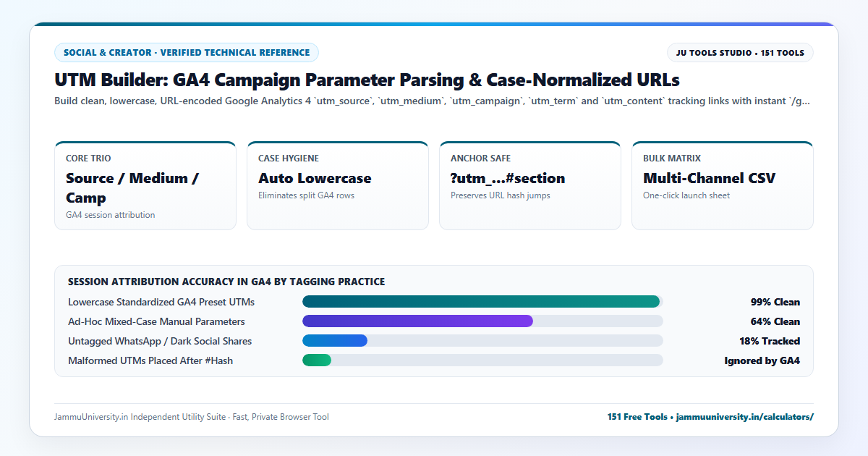Click the 'ANCHOR SAFE' card label
This screenshot has width=868, height=456.
click(480, 158)
